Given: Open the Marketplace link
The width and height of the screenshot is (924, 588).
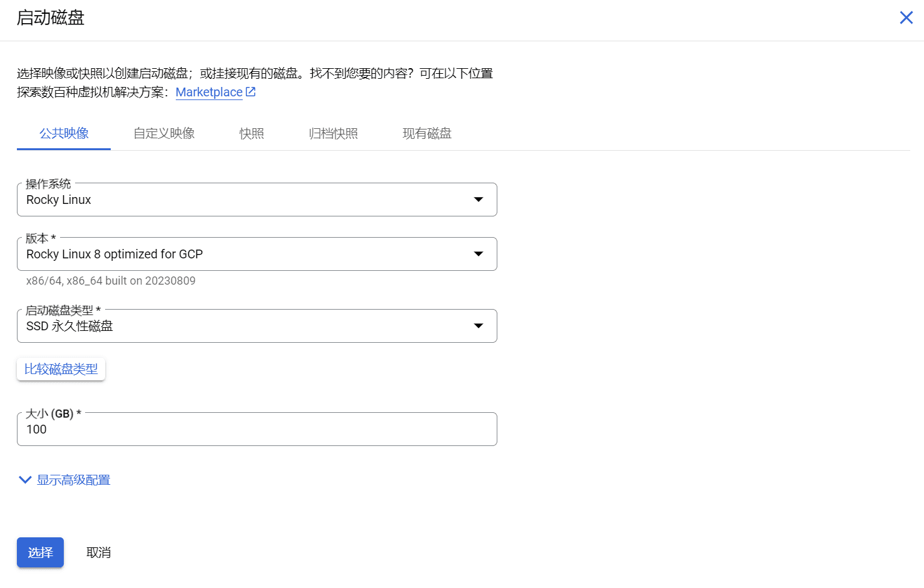Looking at the screenshot, I should (x=209, y=91).
